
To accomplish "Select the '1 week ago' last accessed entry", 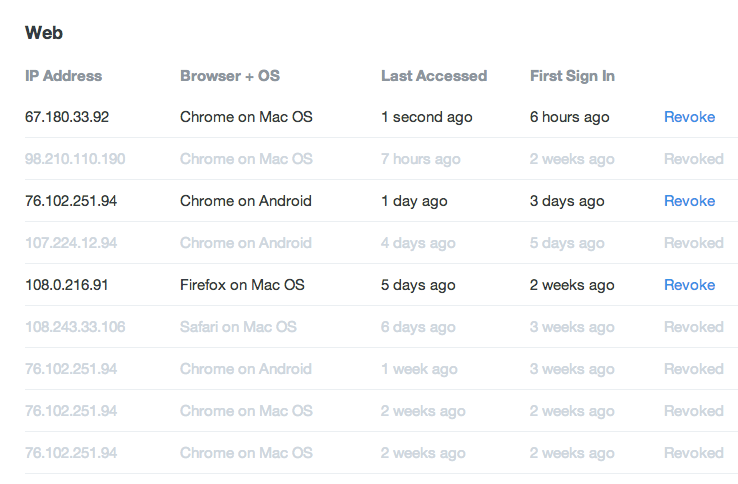I will pos(420,369).
